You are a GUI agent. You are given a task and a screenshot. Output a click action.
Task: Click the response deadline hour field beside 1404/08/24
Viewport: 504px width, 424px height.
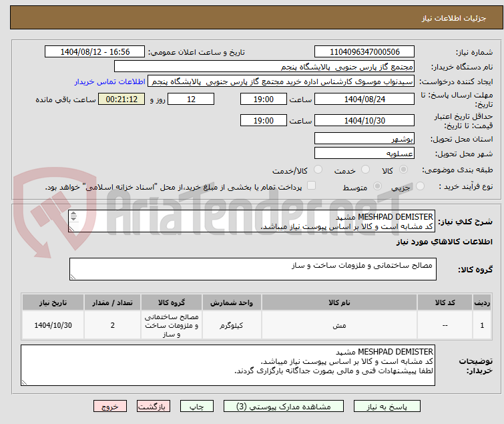(264, 99)
